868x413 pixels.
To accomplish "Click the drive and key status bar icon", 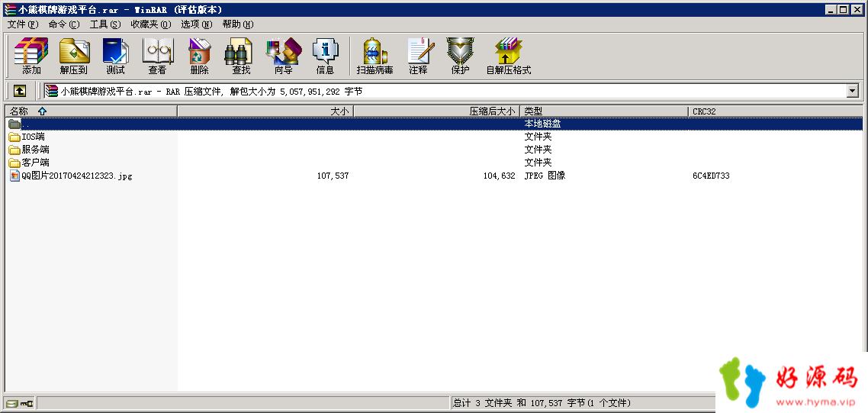I will coord(18,404).
